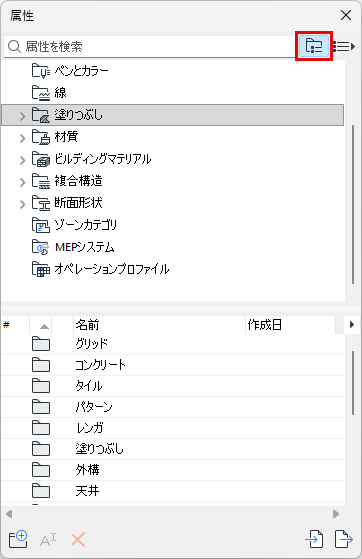Screen dimensions: 362x559
Task: Click the red delete X button
Action: coord(78,540)
